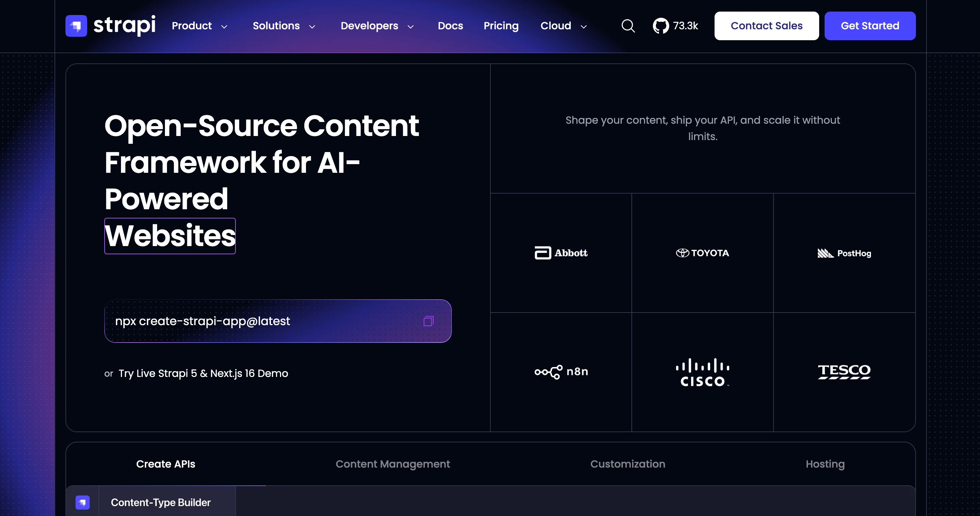Click the PostHog logo
The width and height of the screenshot is (980, 516).
[x=844, y=253]
